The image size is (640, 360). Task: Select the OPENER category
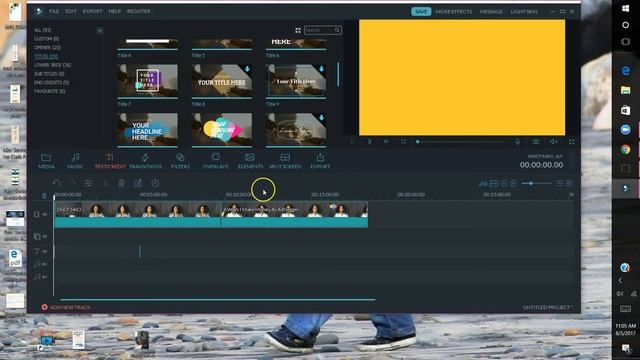(47, 48)
